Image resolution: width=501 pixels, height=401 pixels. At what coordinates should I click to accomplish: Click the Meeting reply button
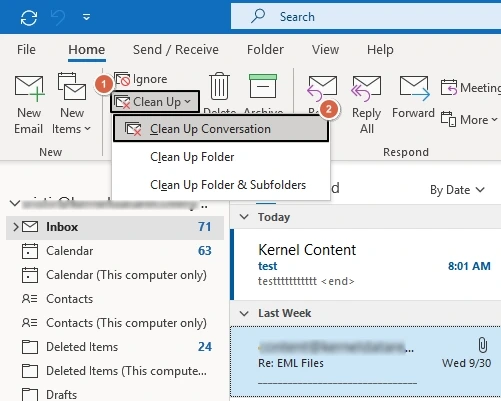(470, 88)
